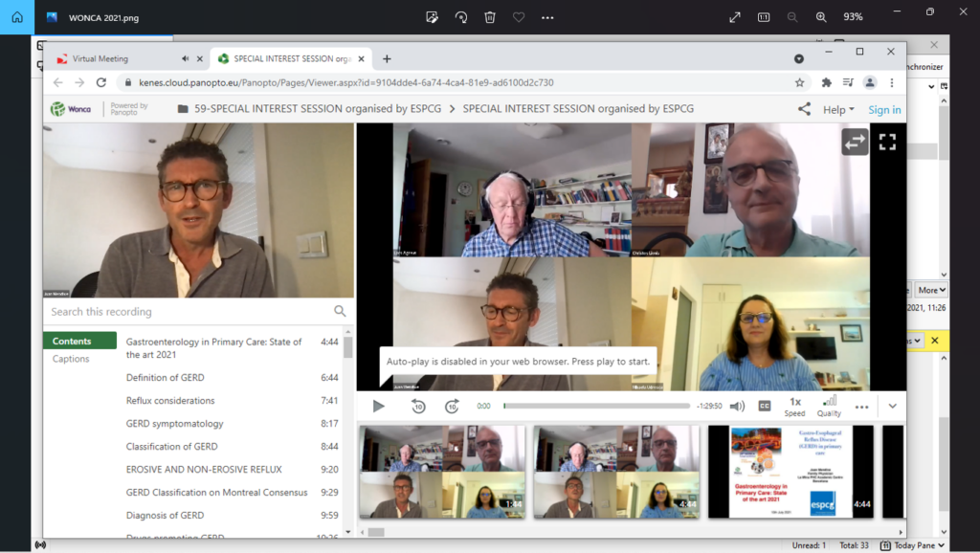Open the browser profile avatar

[870, 82]
